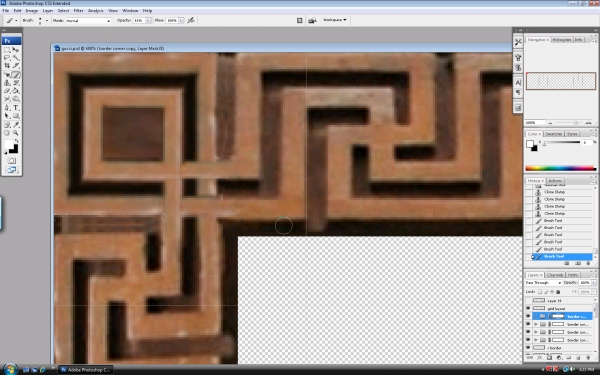600x375 pixels.
Task: Open brush Opacity arrow in options bar
Action: (x=148, y=21)
